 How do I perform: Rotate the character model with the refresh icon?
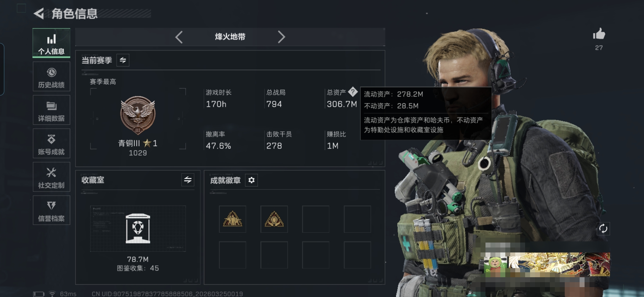603,229
